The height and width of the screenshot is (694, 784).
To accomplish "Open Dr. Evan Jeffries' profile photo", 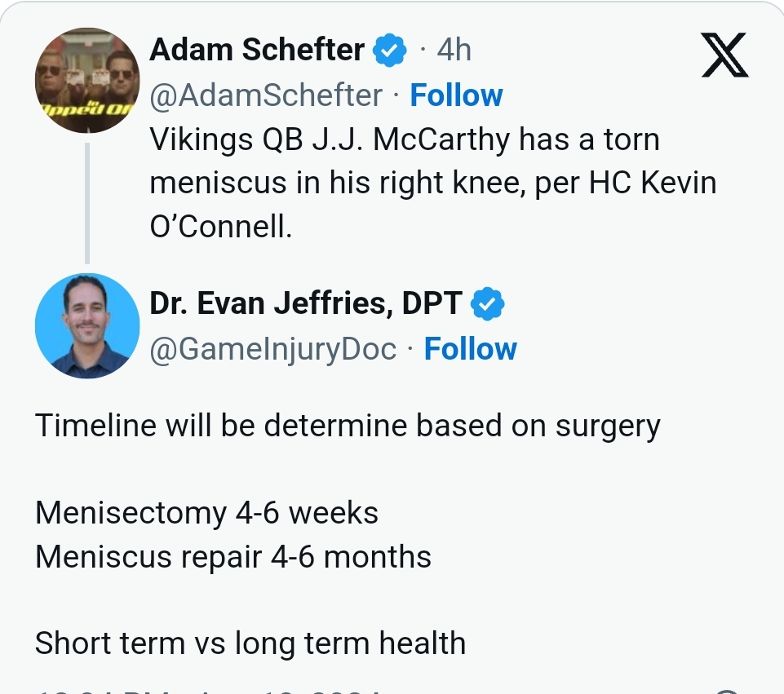I will click(x=87, y=325).
